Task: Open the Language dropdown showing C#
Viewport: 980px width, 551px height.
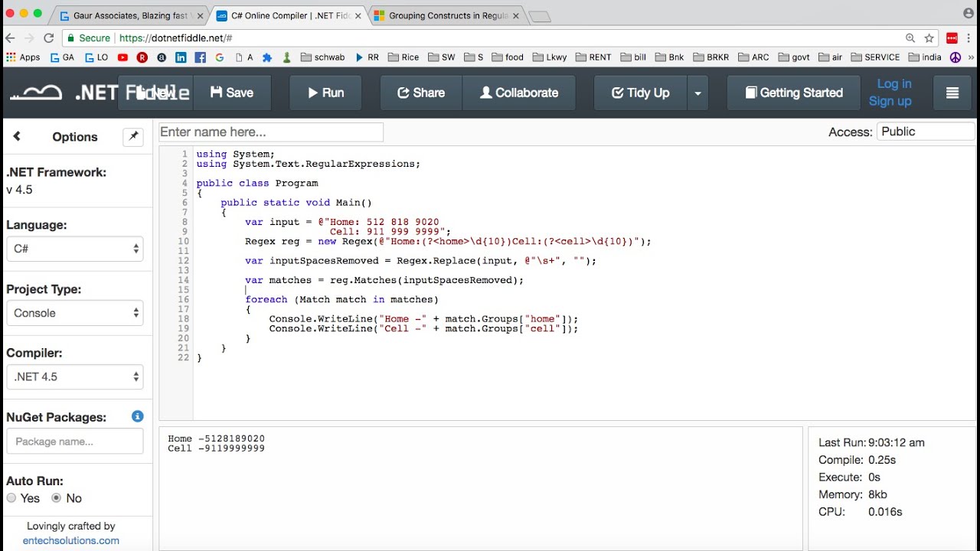Action: (75, 249)
